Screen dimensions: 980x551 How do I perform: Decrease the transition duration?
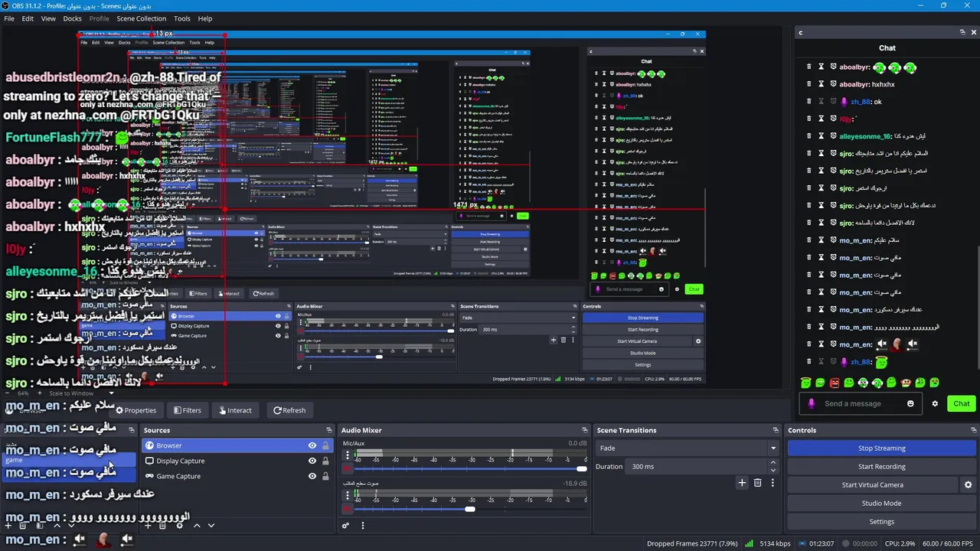(773, 470)
